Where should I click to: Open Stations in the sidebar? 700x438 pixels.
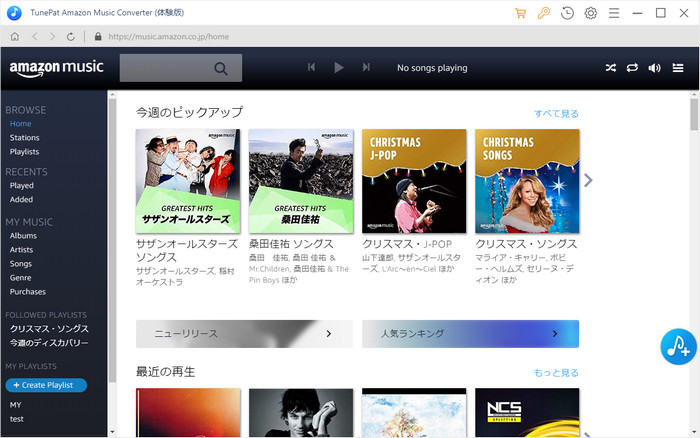pos(25,138)
